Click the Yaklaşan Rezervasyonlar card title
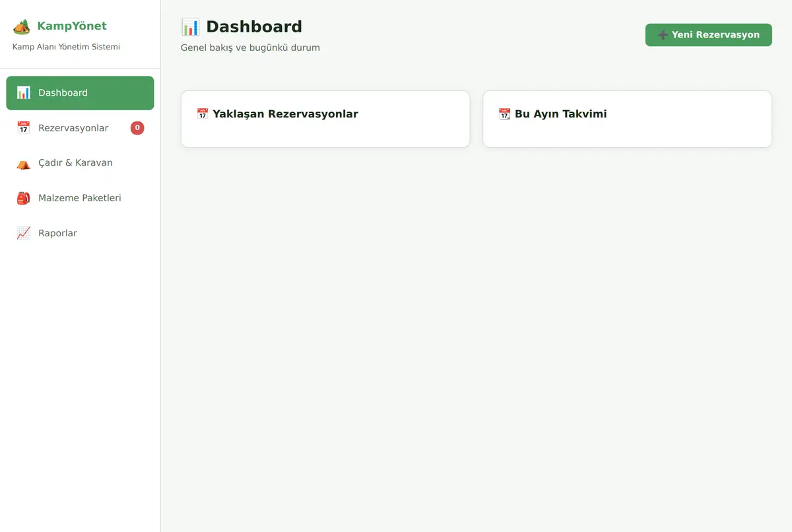 click(285, 114)
